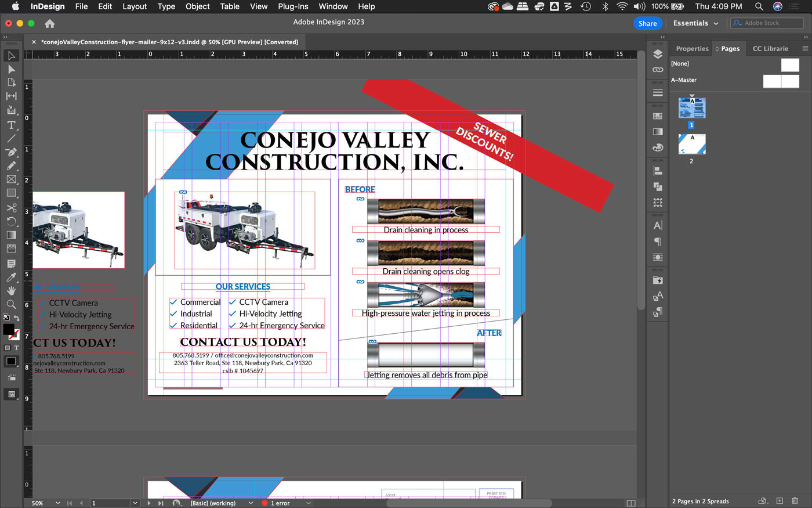Go to next page arrow
Viewport: 812px width, 508px height.
pos(149,503)
